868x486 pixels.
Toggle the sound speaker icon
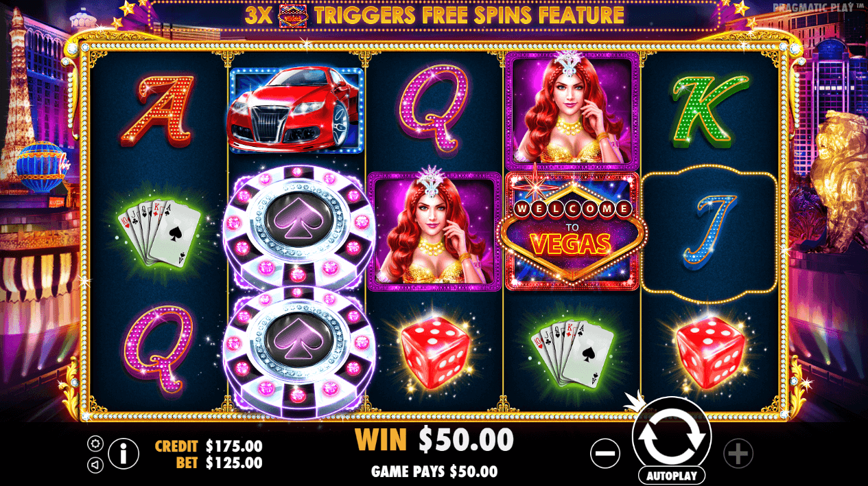point(95,465)
